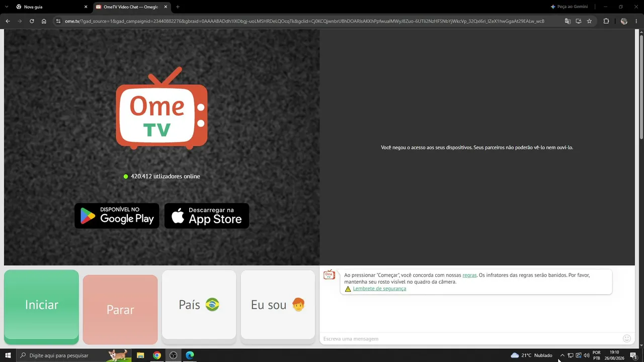This screenshot has width=644, height=362.
Task: Click the OmeTV avatar in chat notice
Action: click(329, 275)
